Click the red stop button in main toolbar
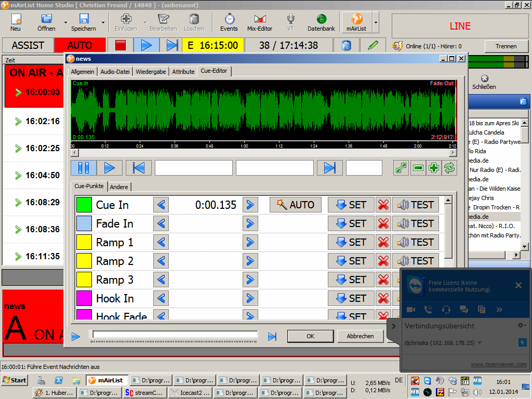 click(121, 45)
